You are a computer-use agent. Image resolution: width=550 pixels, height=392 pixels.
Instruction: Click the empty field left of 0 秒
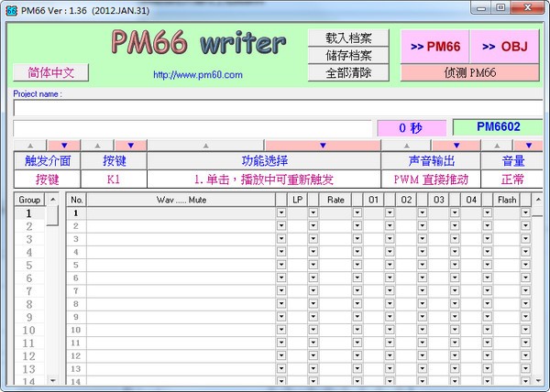pos(192,128)
